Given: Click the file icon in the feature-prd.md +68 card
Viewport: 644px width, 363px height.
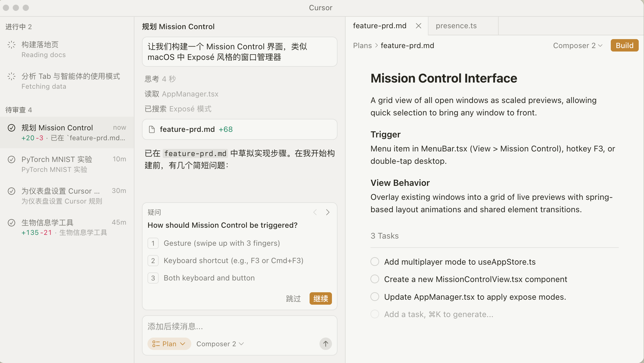Looking at the screenshot, I should click(x=152, y=129).
